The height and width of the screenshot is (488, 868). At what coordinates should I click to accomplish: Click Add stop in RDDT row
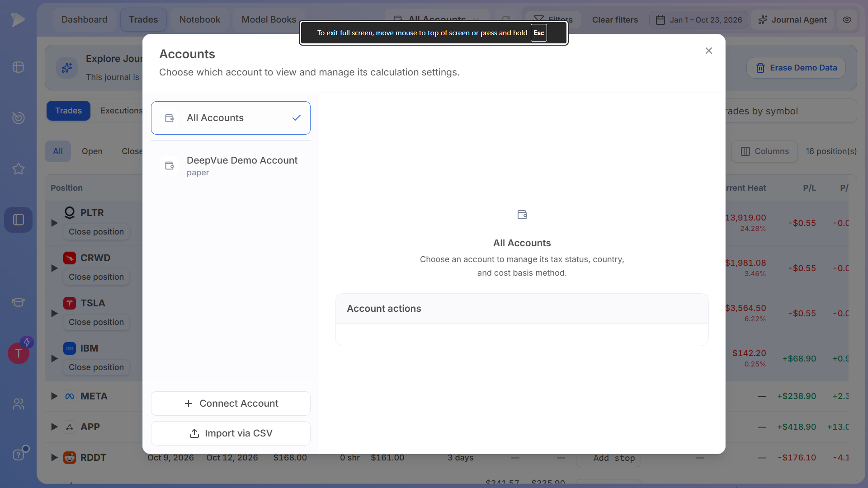(x=609, y=458)
